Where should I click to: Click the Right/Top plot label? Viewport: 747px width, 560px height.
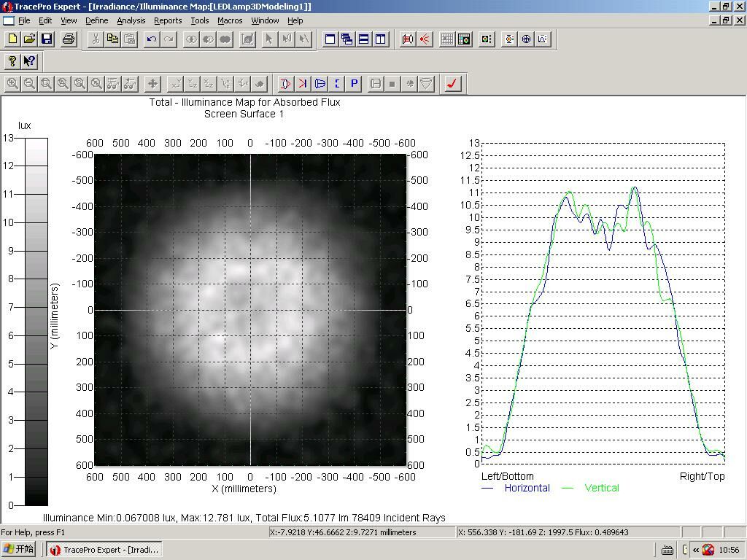(x=703, y=476)
